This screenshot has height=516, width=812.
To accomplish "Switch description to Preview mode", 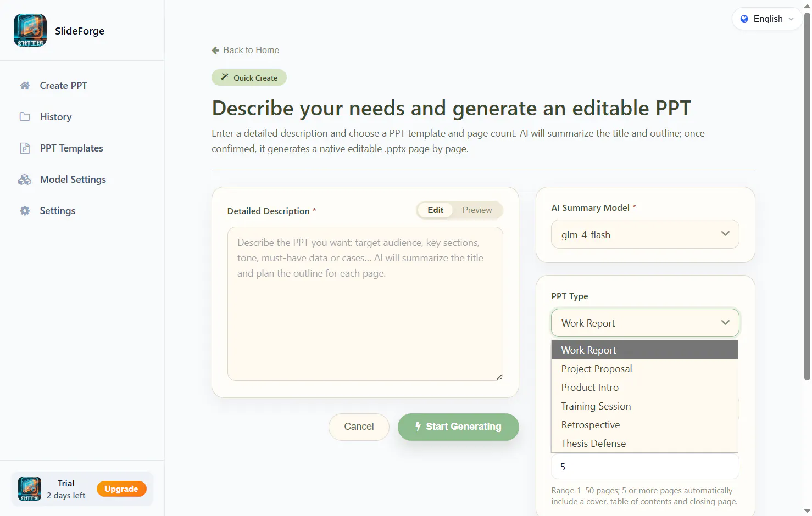I will [x=477, y=210].
